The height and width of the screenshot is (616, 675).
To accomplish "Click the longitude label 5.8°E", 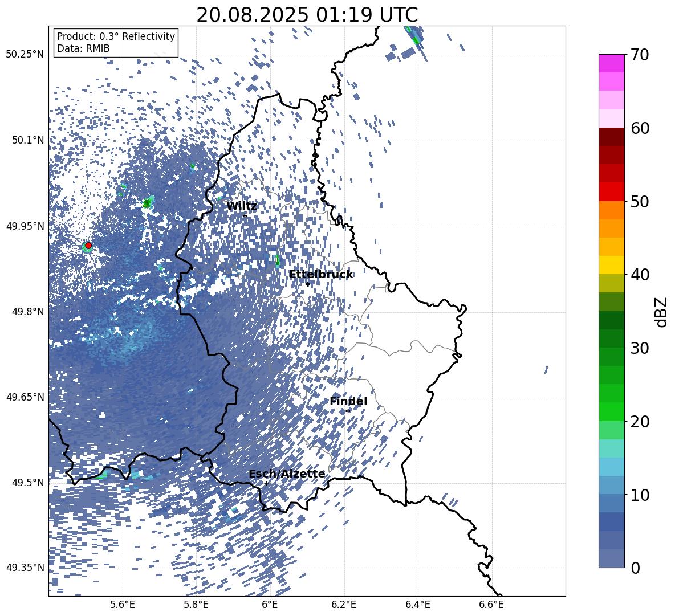I will click(196, 605).
